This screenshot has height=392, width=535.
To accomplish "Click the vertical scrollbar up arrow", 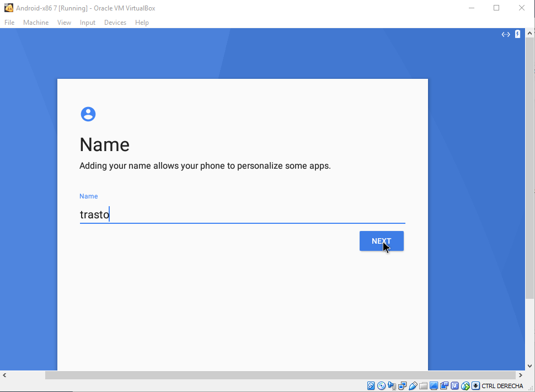I will tap(529, 34).
